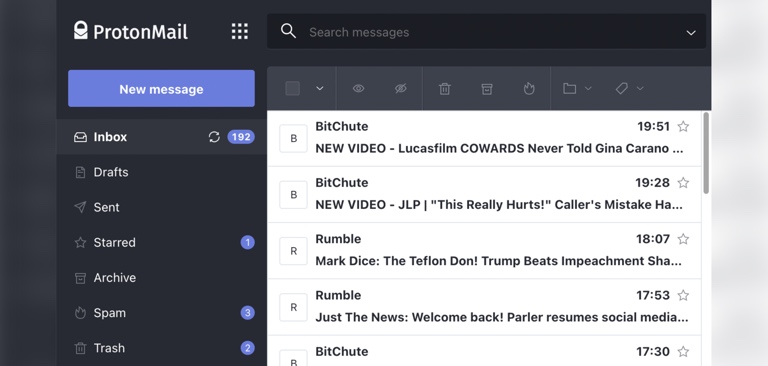
Task: Open the Inbox folder
Action: [x=162, y=137]
